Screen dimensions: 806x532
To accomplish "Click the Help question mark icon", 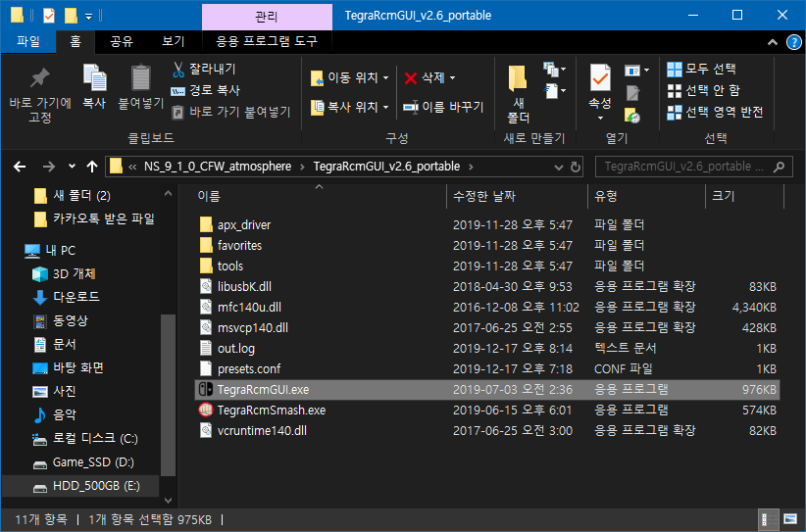I will (793, 42).
